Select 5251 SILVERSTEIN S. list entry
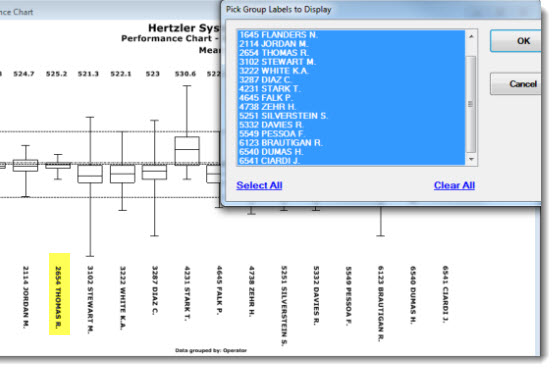556x368 pixels. click(351, 116)
